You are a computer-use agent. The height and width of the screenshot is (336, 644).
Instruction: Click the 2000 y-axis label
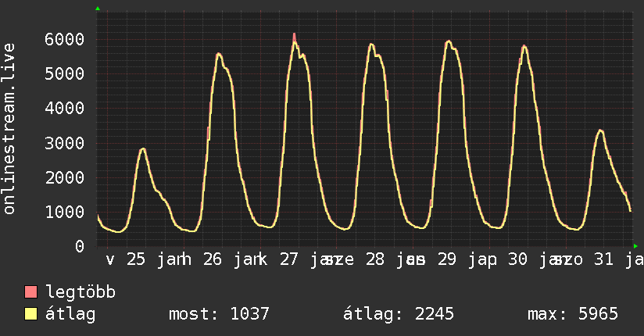65,177
